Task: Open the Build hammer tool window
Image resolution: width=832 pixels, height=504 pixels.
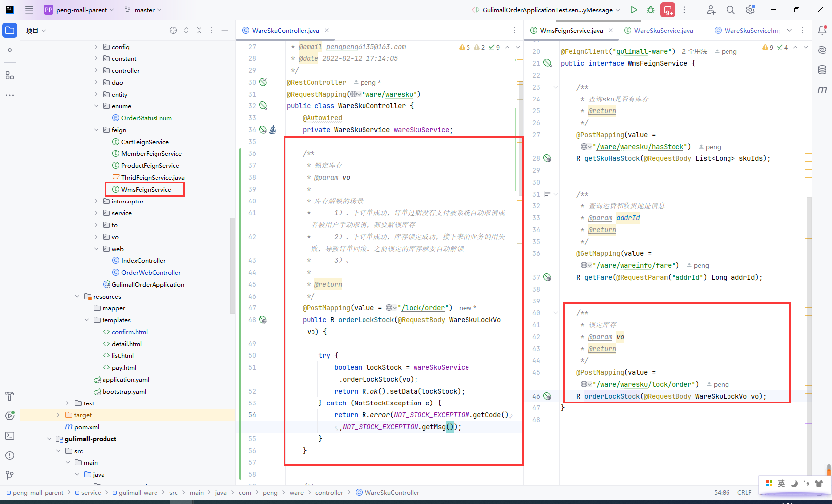Action: tap(10, 396)
